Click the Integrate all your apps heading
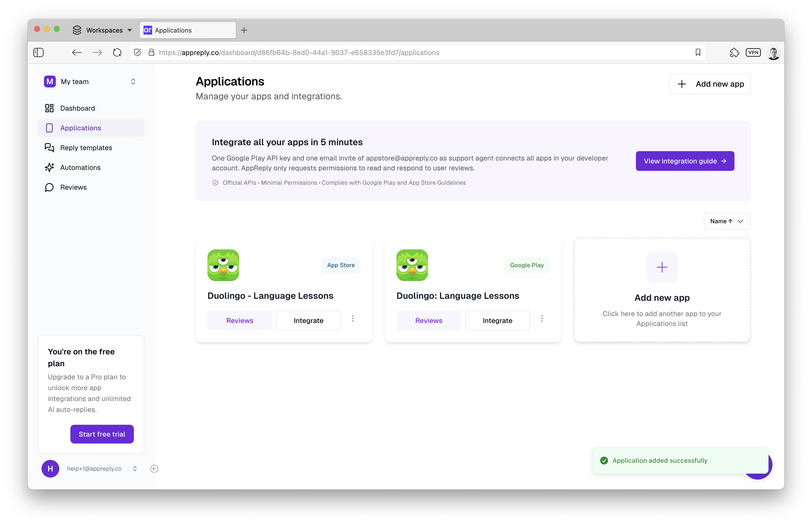 coord(287,142)
